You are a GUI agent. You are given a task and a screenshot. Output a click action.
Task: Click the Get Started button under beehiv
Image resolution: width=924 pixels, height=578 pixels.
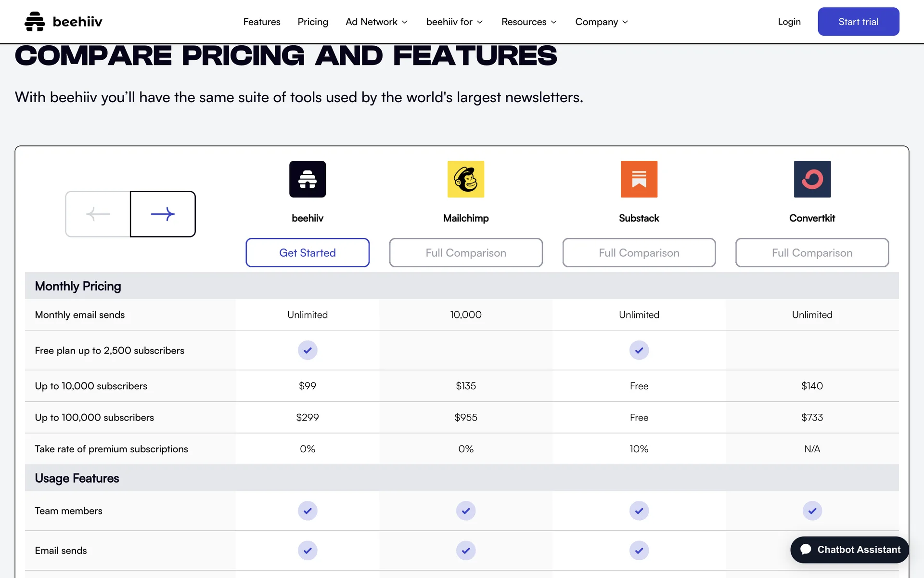[308, 253]
